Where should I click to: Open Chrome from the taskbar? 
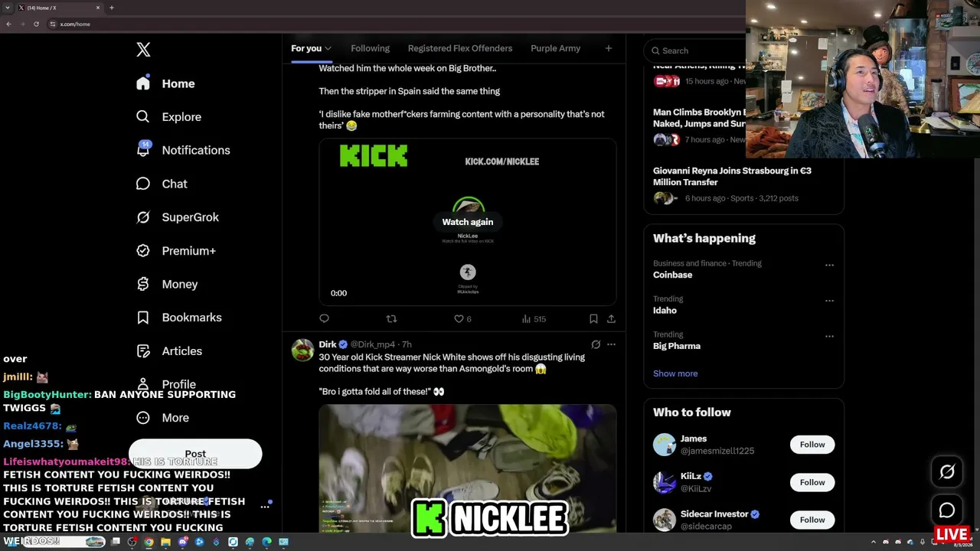[149, 542]
